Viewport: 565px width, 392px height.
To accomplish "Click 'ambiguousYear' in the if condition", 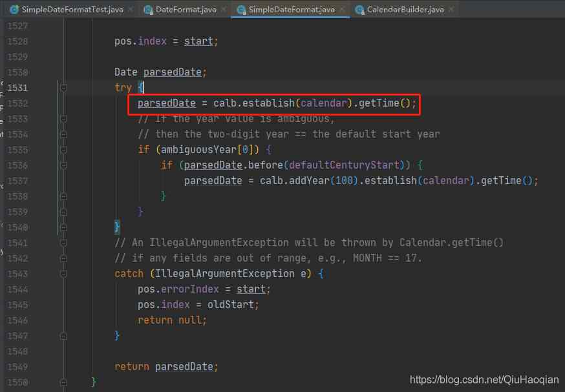I will 198,150.
